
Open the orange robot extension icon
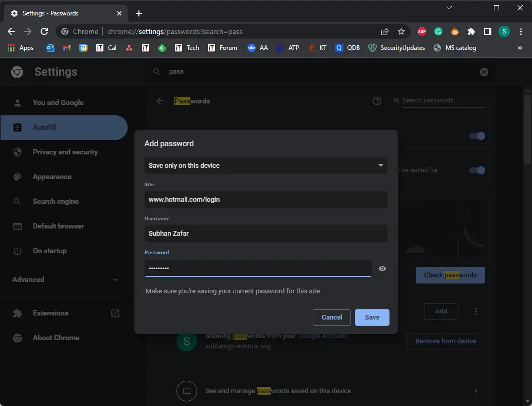[455, 31]
